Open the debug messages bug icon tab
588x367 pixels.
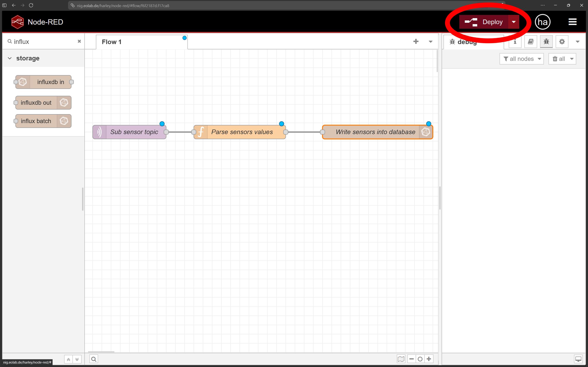pyautogui.click(x=546, y=42)
